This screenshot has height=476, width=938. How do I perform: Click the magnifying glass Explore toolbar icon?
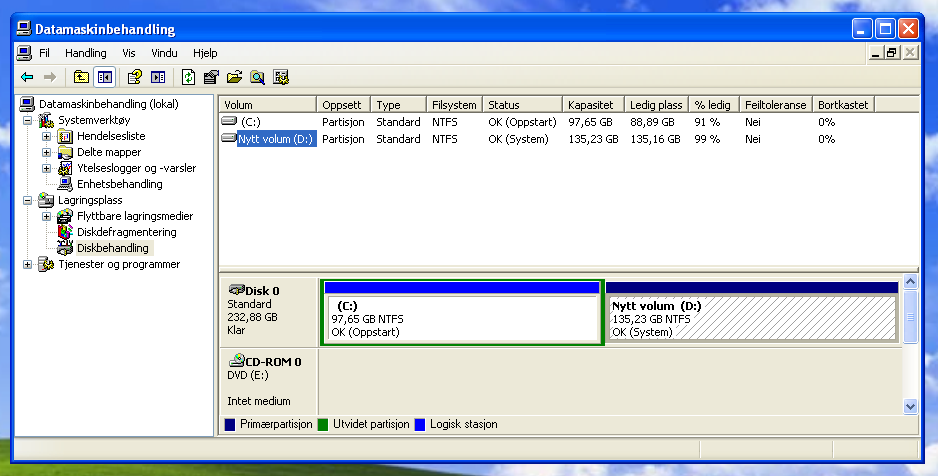click(x=258, y=77)
